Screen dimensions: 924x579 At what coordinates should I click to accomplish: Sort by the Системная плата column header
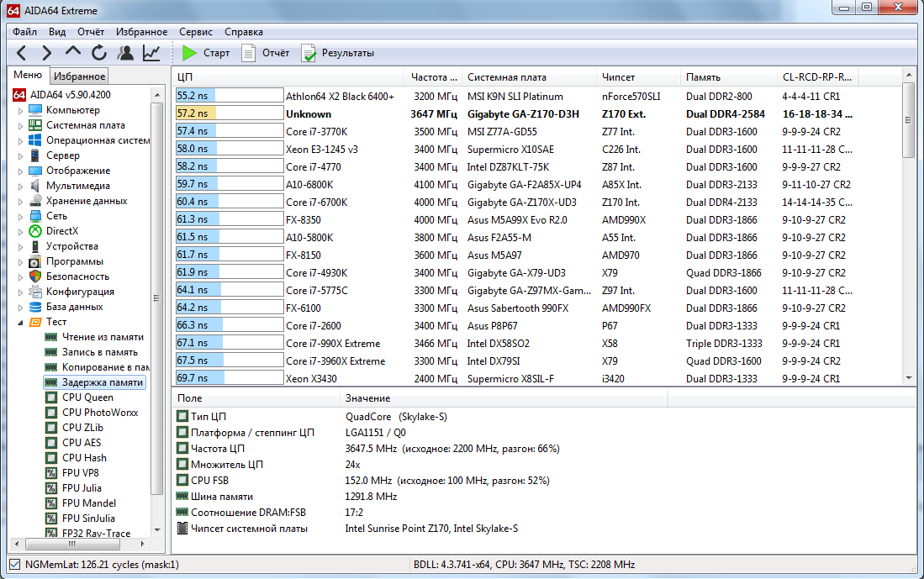point(529,77)
